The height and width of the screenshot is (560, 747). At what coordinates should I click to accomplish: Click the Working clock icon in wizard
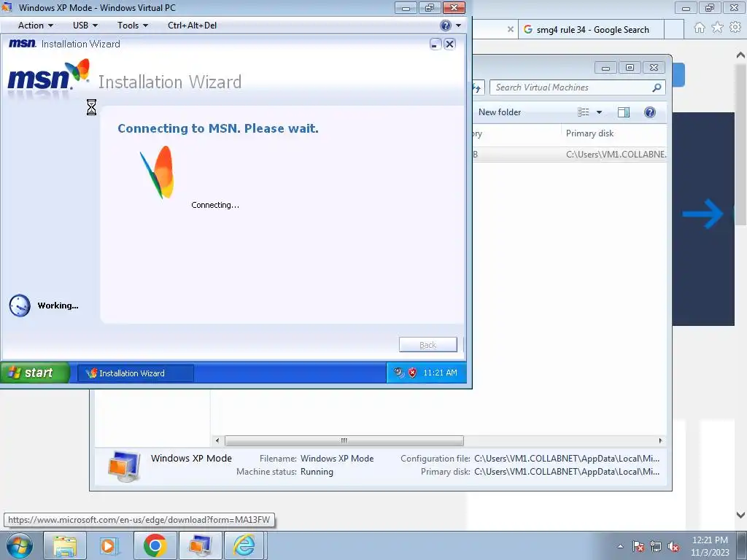[20, 306]
